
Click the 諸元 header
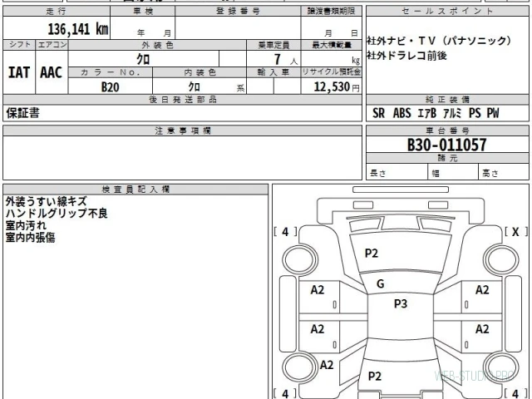447,158
